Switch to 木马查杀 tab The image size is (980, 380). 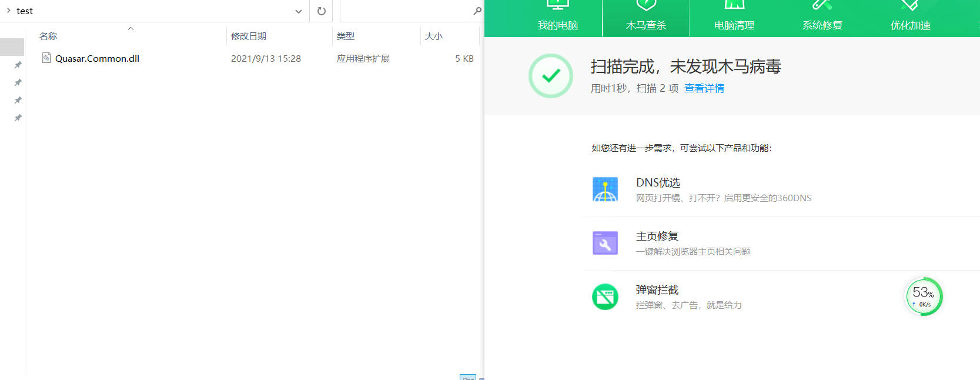(x=646, y=18)
